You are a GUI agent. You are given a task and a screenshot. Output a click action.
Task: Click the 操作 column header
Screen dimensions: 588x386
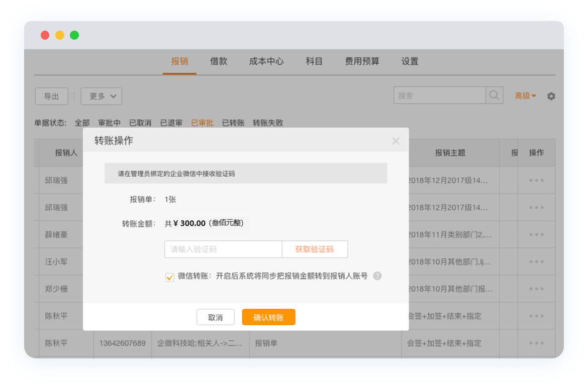click(x=536, y=153)
